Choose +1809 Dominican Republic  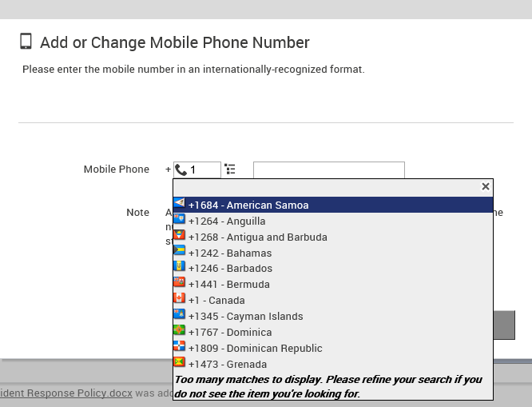tap(333, 348)
